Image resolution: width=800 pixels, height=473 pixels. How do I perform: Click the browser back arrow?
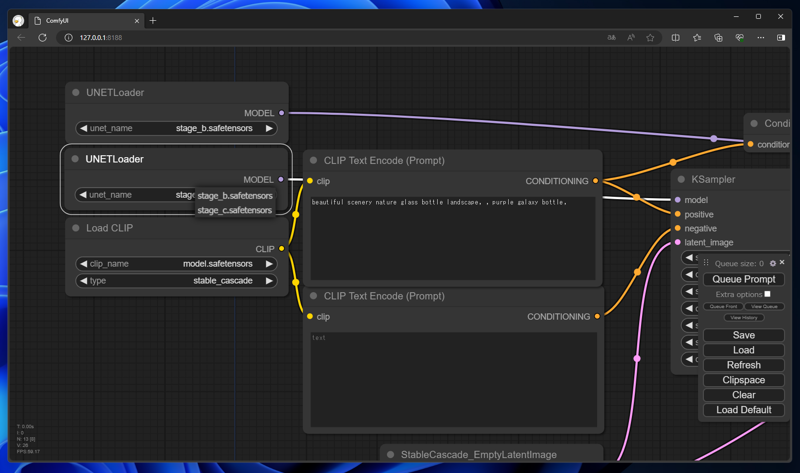[x=21, y=37]
